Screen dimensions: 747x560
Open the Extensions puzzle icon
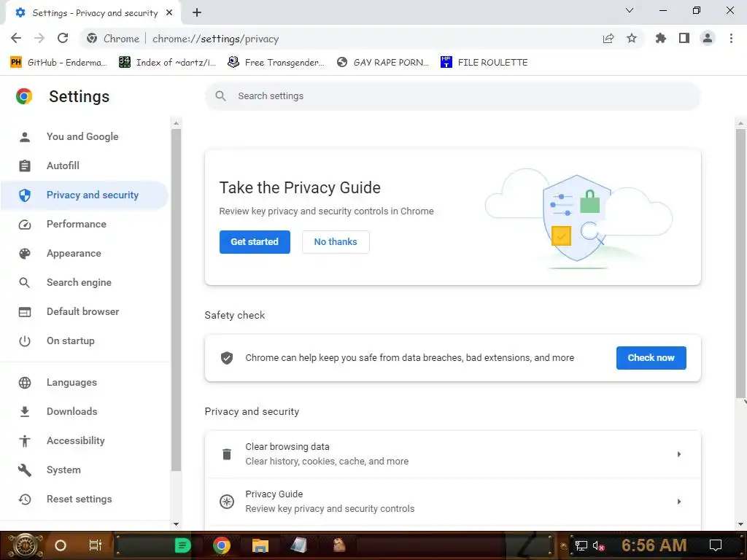[x=661, y=39]
